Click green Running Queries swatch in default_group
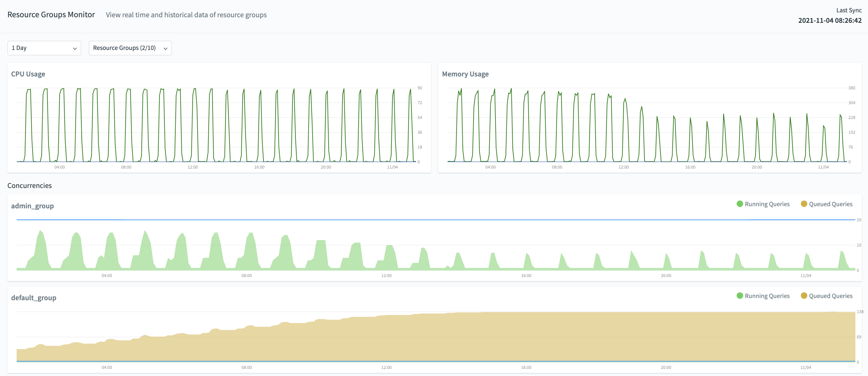Image resolution: width=868 pixels, height=376 pixels. pos(740,296)
